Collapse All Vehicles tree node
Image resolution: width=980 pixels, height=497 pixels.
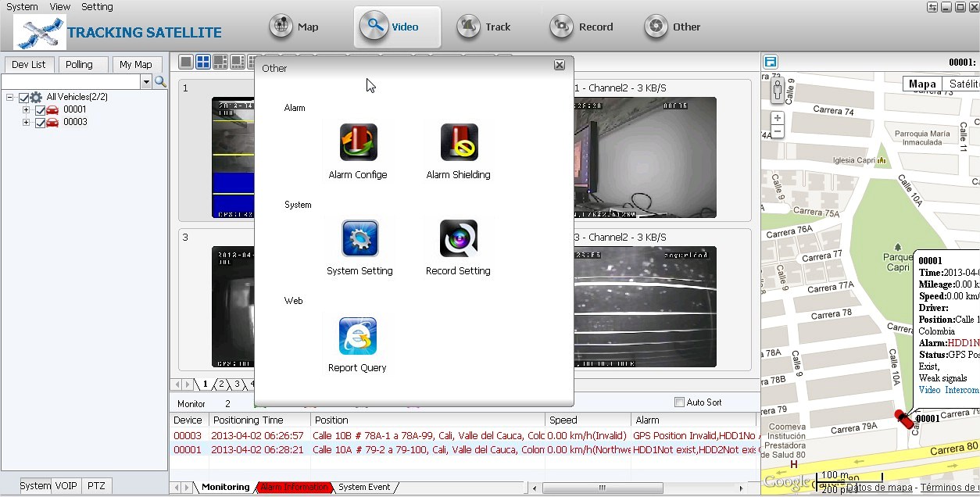click(10, 98)
